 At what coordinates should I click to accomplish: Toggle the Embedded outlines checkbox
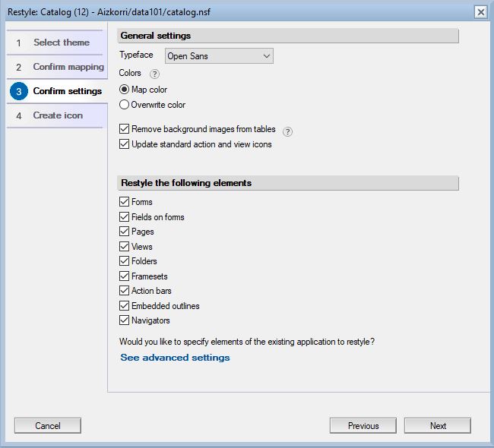tap(125, 306)
